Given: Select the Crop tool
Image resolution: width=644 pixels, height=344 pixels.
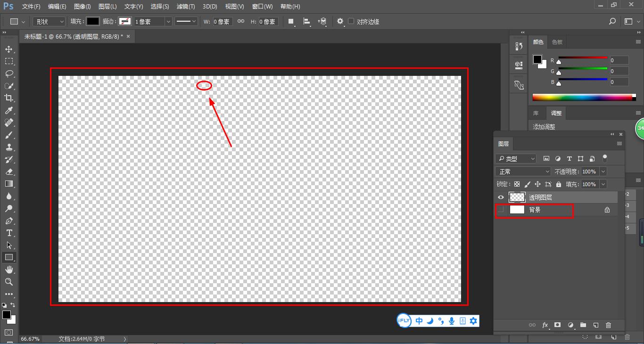Looking at the screenshot, I should click(9, 98).
